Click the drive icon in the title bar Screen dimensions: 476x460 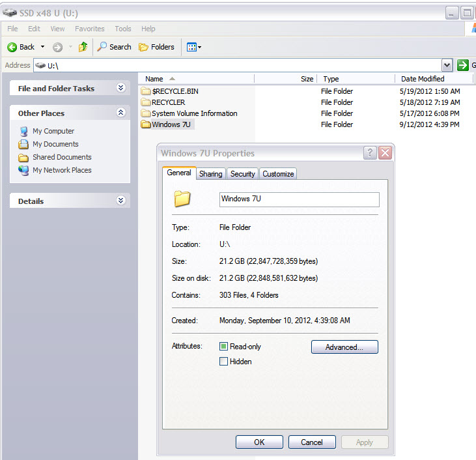pos(10,13)
